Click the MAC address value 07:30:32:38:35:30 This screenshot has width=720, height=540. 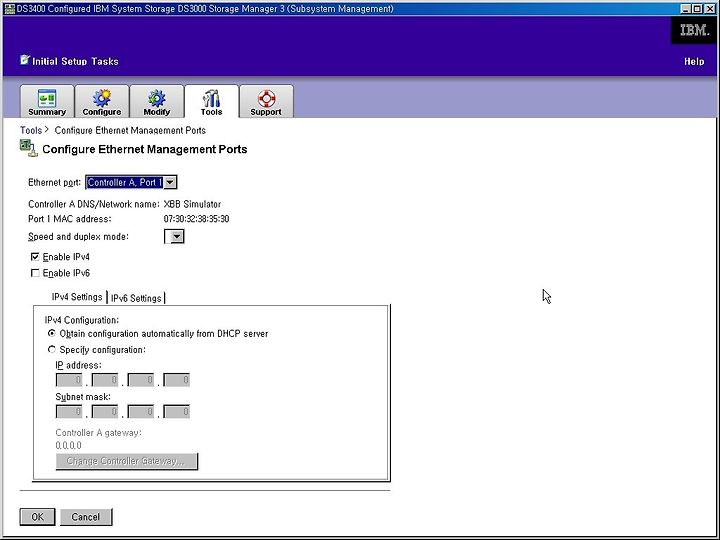tap(197, 219)
